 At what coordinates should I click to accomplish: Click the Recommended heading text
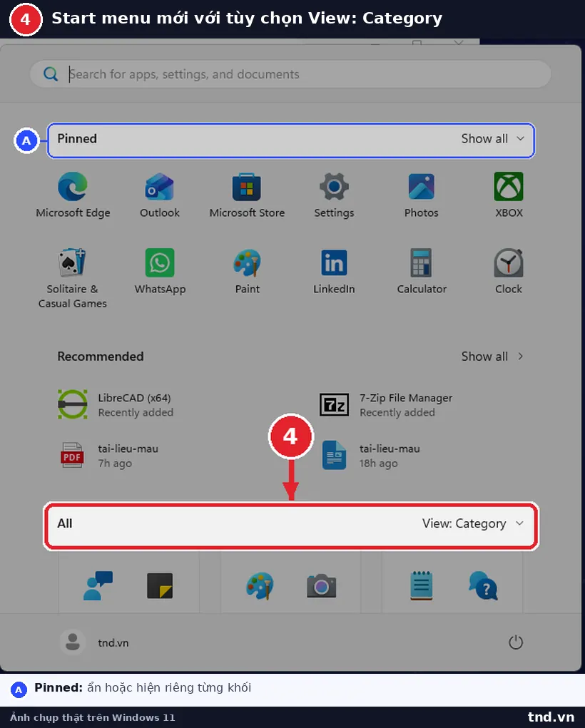(x=101, y=356)
